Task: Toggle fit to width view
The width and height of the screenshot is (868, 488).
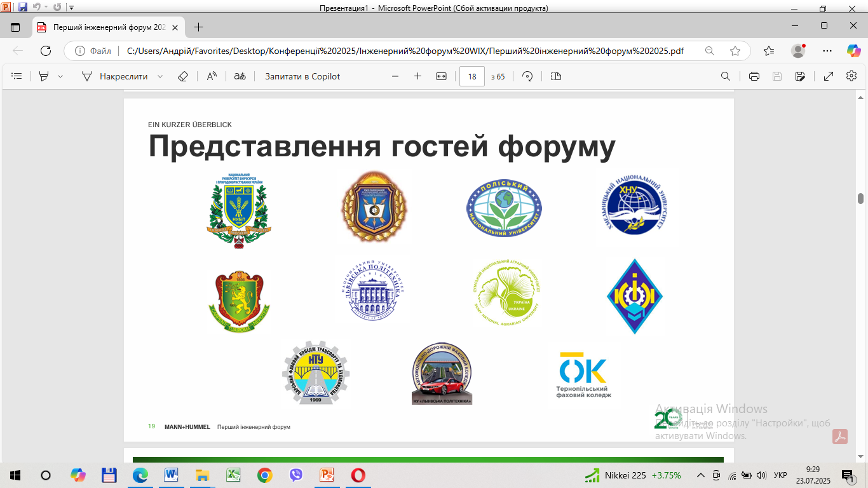Action: pos(442,76)
